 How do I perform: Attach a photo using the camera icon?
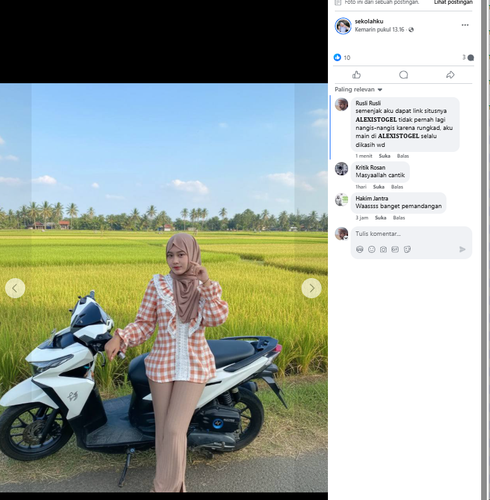pyautogui.click(x=383, y=249)
